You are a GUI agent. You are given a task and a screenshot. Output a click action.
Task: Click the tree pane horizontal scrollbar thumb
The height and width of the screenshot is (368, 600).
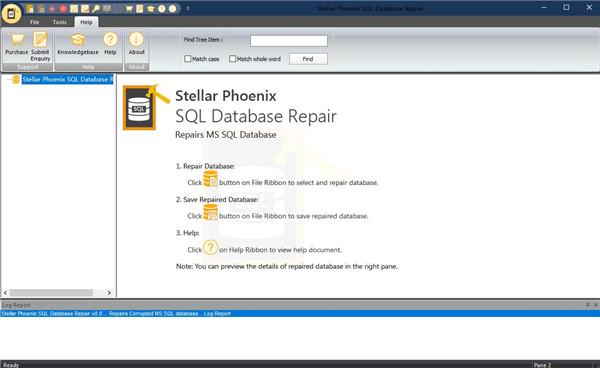point(51,293)
